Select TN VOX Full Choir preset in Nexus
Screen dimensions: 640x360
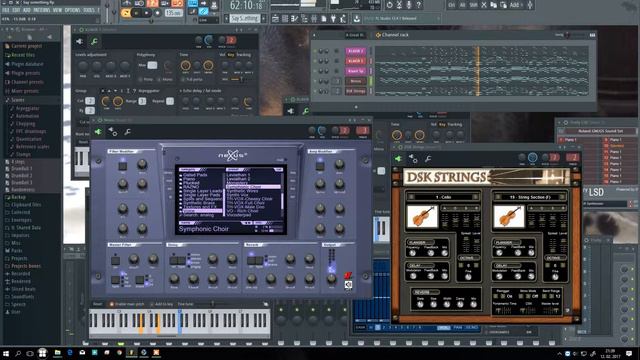246,203
